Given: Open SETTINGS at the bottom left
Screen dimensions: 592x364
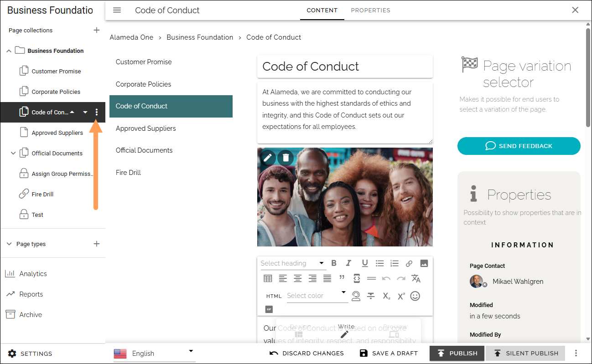Looking at the screenshot, I should click(30, 354).
